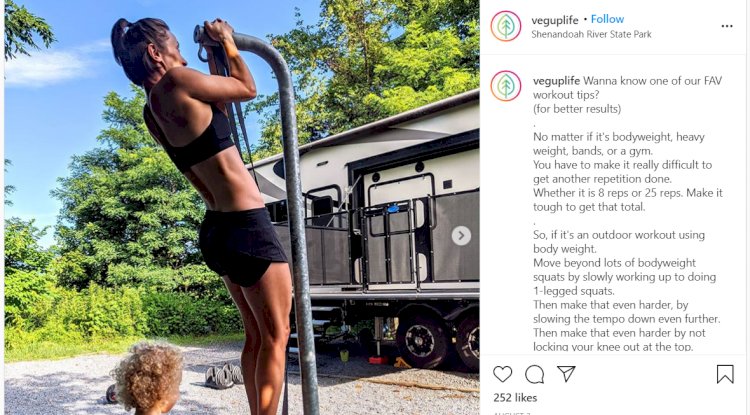Like the post with the heart icon

(502, 374)
